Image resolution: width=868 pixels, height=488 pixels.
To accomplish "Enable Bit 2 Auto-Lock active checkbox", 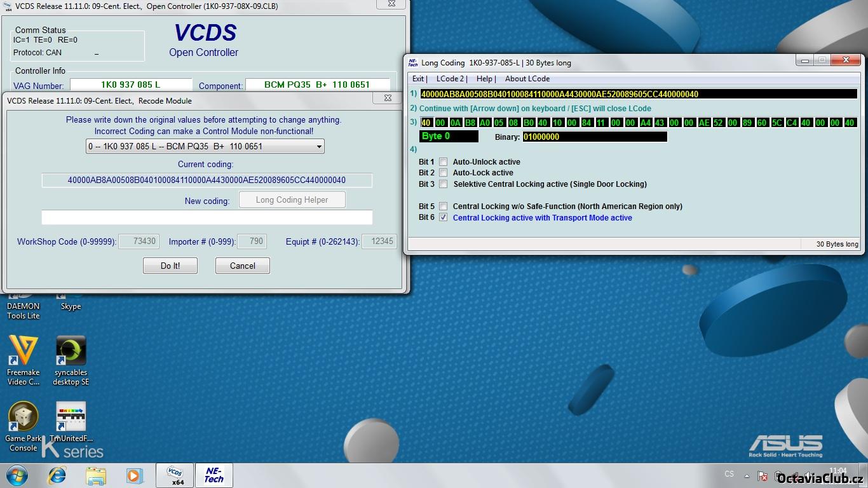I will tap(443, 173).
